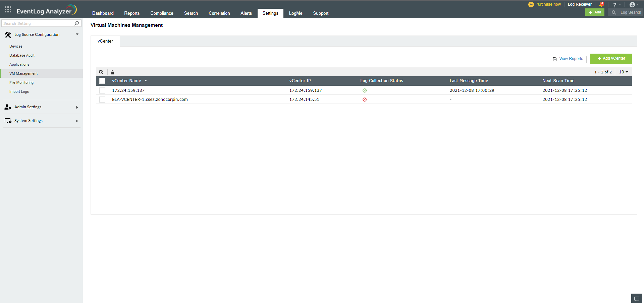This screenshot has width=644, height=303.
Task: Open the Compliance menu
Action: 162,13
